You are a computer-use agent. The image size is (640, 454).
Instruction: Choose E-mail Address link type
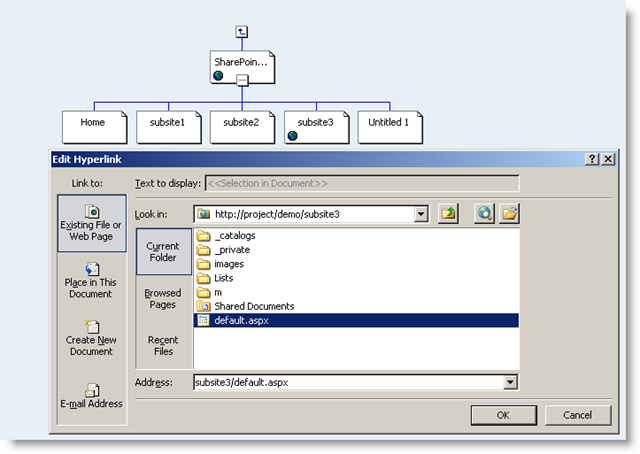91,396
